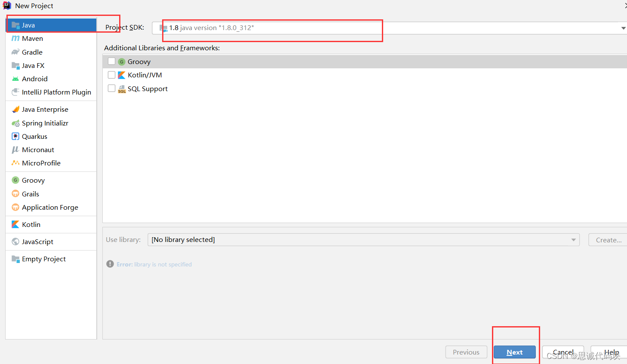Click the Java Enterprise icon
This screenshot has height=364, width=627.
click(15, 110)
